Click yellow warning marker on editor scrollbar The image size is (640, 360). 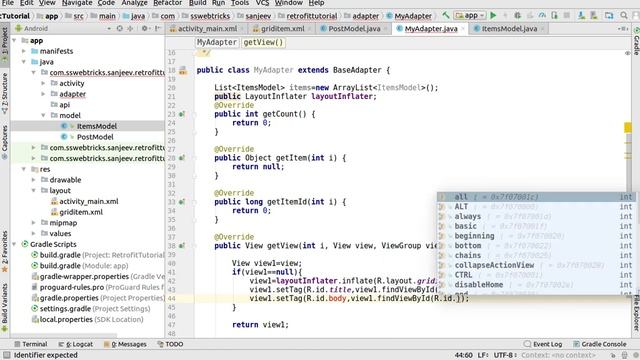(628, 128)
